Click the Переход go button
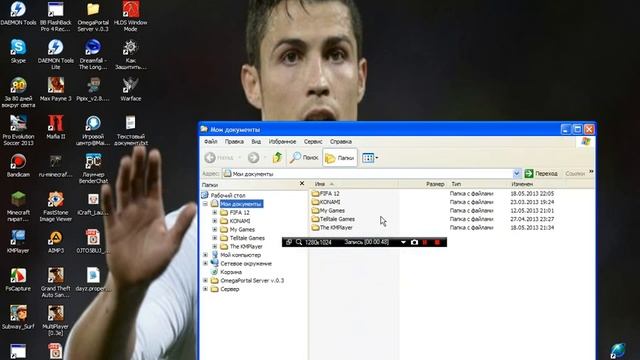Screen dimensions: 640x360 coord(541,173)
